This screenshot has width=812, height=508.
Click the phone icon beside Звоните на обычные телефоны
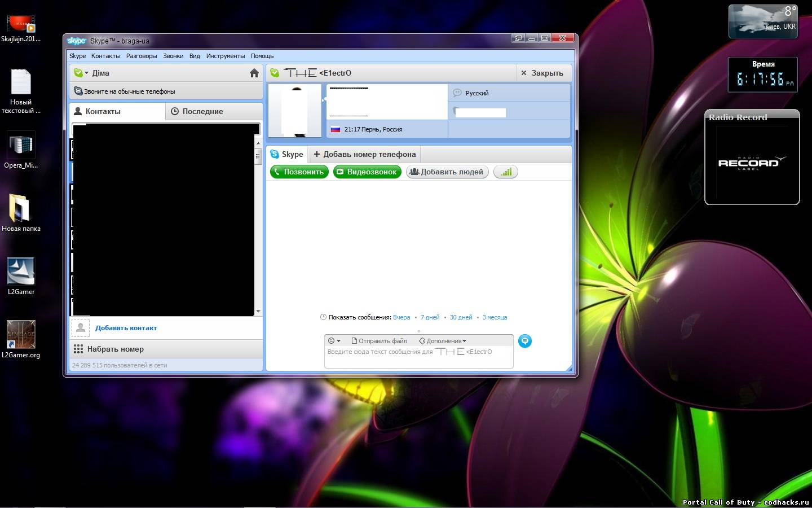pos(78,91)
